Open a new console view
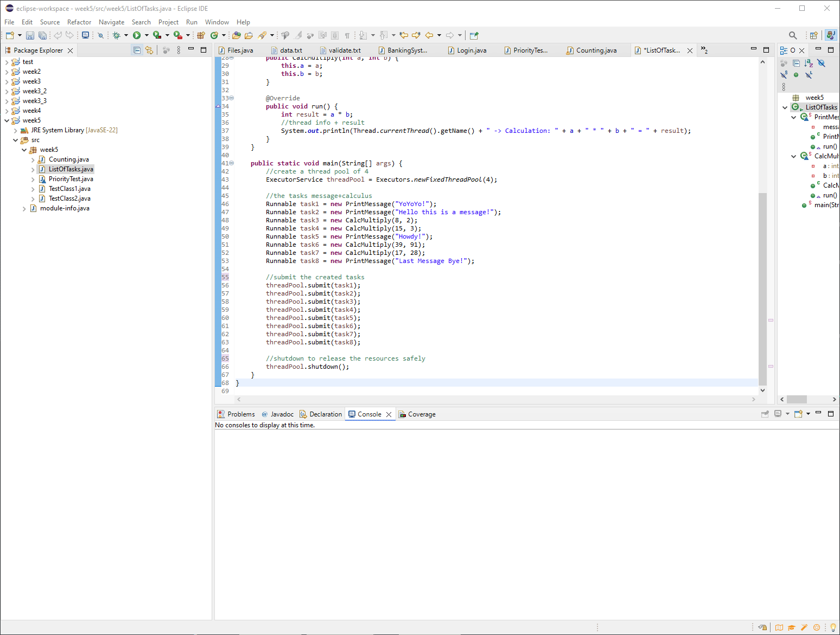Viewport: 840px width, 635px height. pyautogui.click(x=798, y=414)
